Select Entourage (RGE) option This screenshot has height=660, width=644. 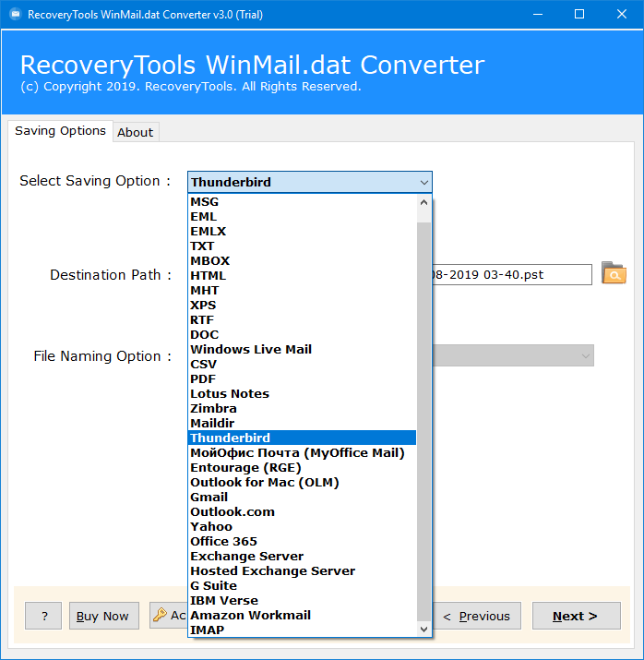[x=302, y=467]
